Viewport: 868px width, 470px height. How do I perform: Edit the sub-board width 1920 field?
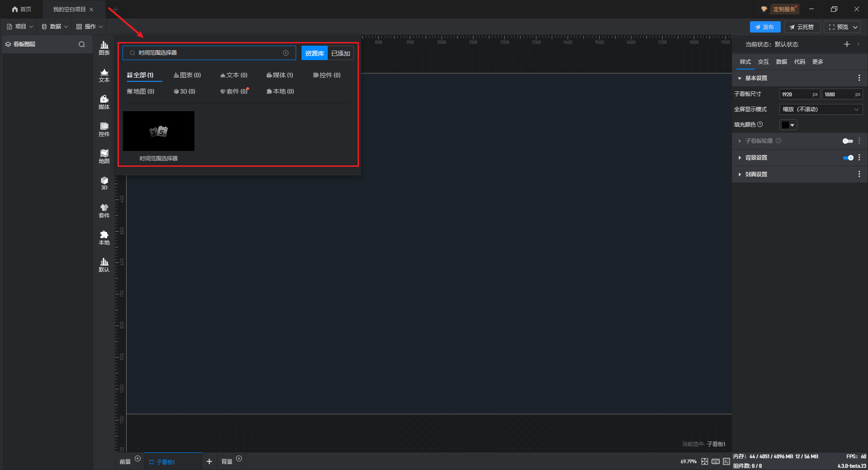(x=799, y=94)
